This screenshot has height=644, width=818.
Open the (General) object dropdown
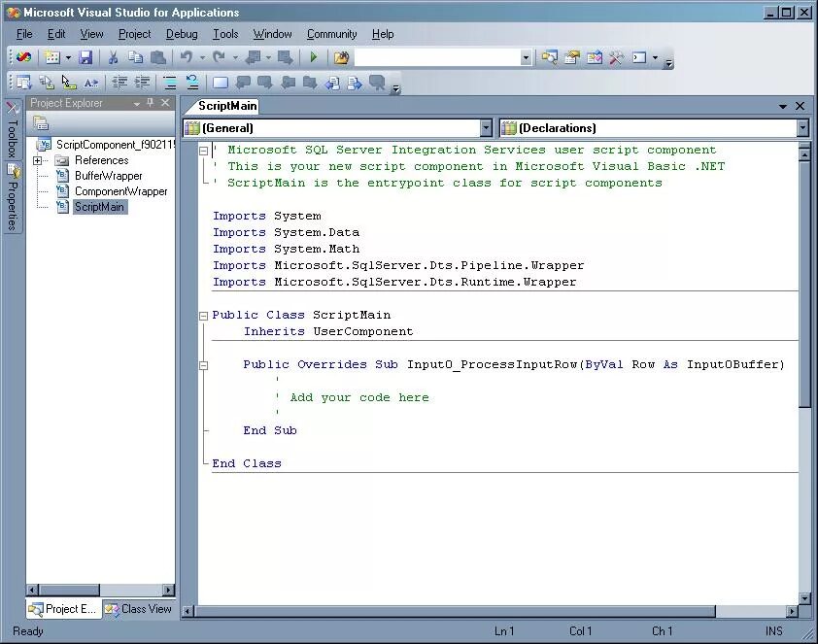(x=486, y=128)
